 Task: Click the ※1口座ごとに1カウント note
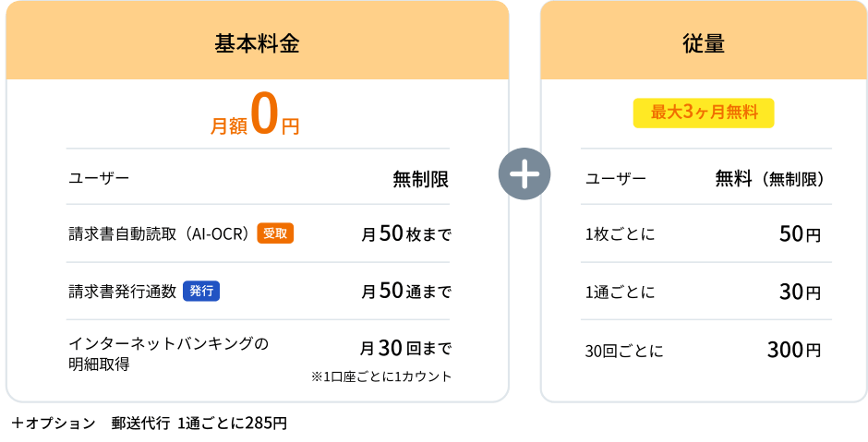(381, 376)
